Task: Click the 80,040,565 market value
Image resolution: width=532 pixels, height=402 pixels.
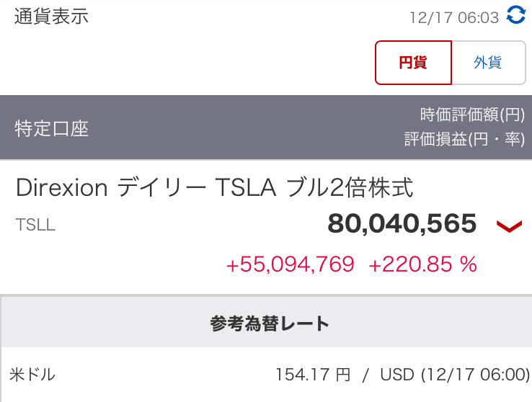Action: (402, 224)
